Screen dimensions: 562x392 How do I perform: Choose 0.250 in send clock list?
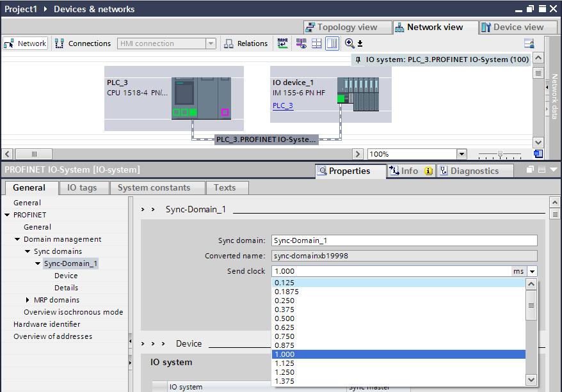[x=399, y=301]
